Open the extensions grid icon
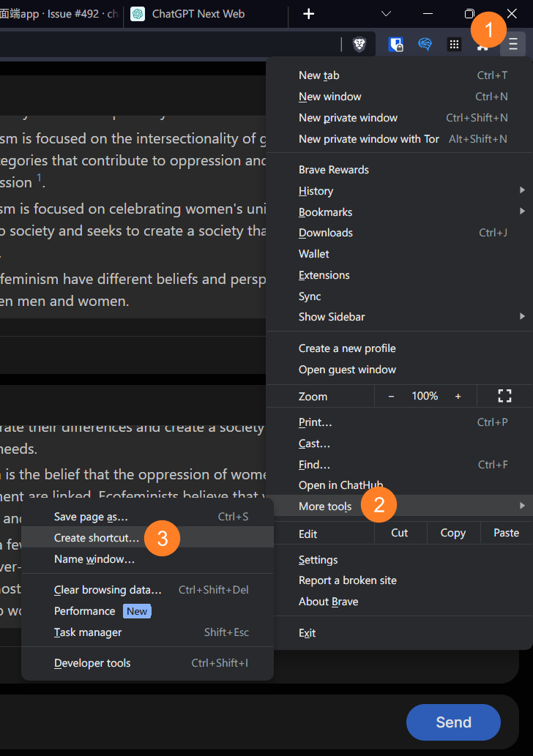 (454, 44)
